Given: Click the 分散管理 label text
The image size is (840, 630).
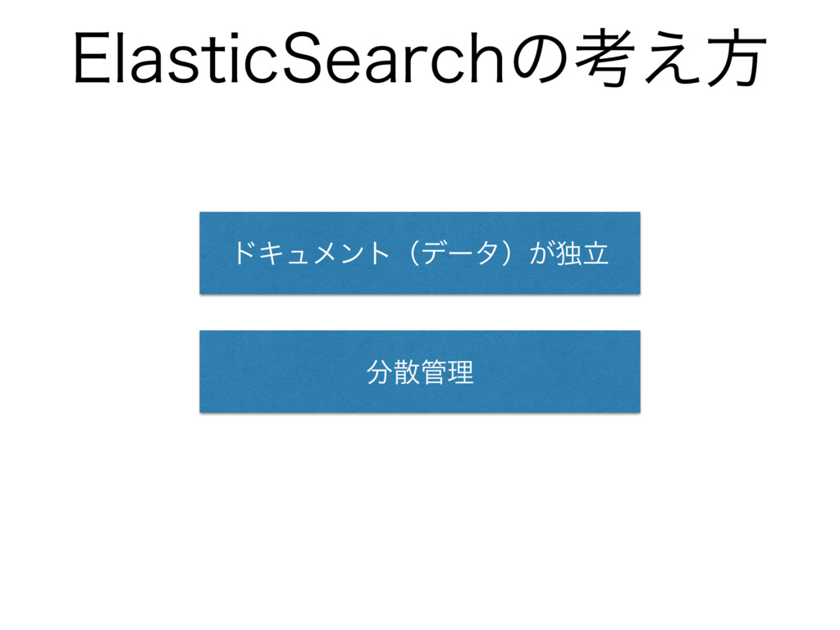Looking at the screenshot, I should [420, 372].
